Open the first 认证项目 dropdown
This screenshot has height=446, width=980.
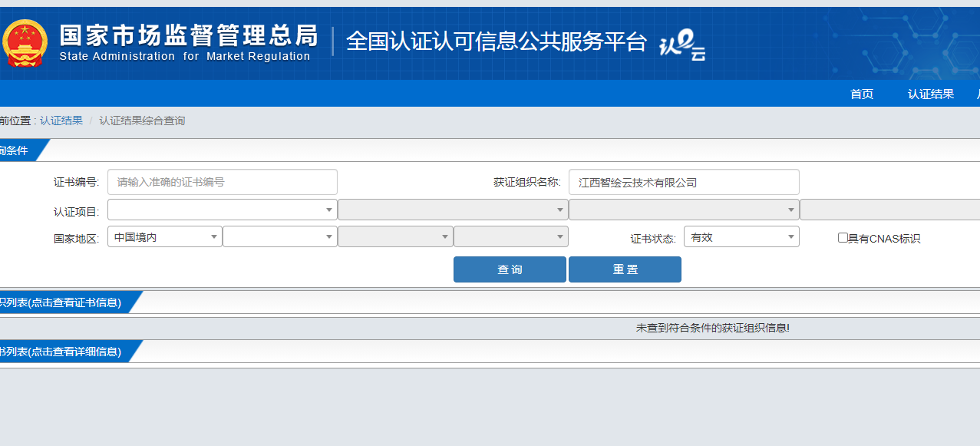tap(223, 210)
